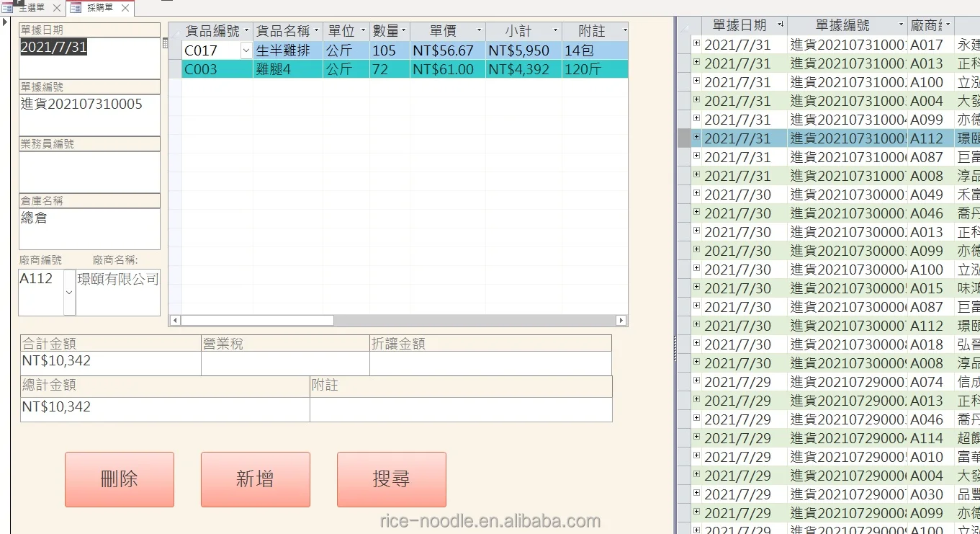Click the empty 業務員編號 field
This screenshot has height=534, width=980.
click(x=89, y=172)
